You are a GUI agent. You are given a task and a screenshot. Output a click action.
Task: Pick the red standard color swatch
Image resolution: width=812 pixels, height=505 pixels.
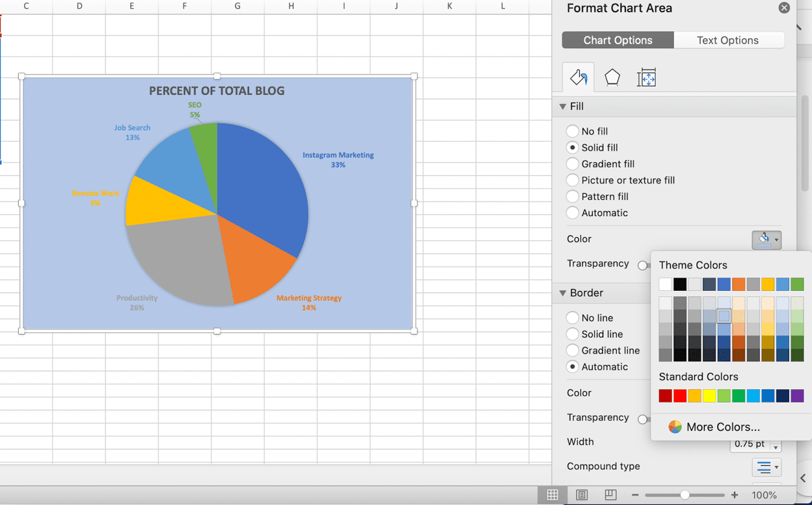click(681, 396)
